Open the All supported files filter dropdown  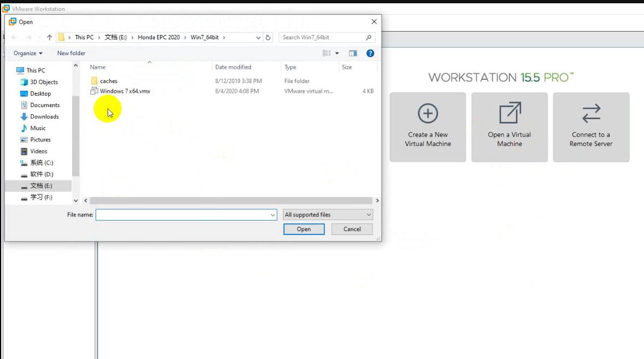(x=328, y=215)
